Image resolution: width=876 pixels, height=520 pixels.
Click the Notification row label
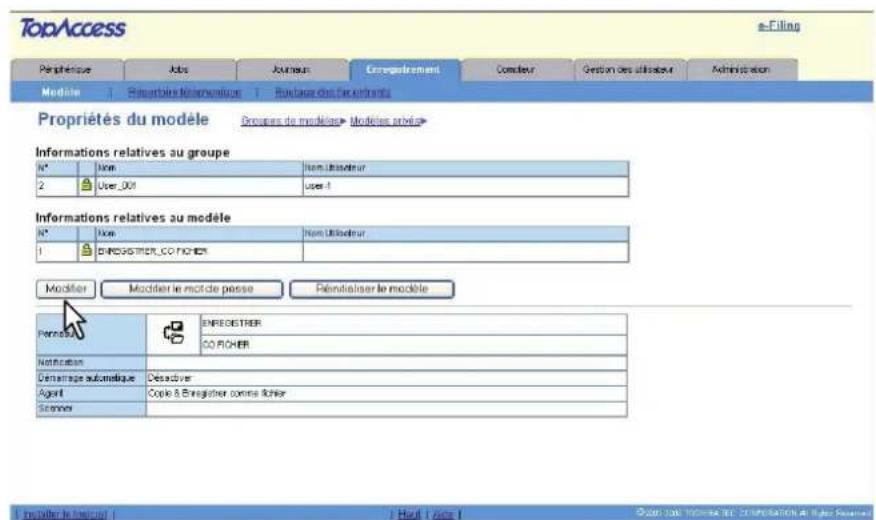tap(91, 362)
